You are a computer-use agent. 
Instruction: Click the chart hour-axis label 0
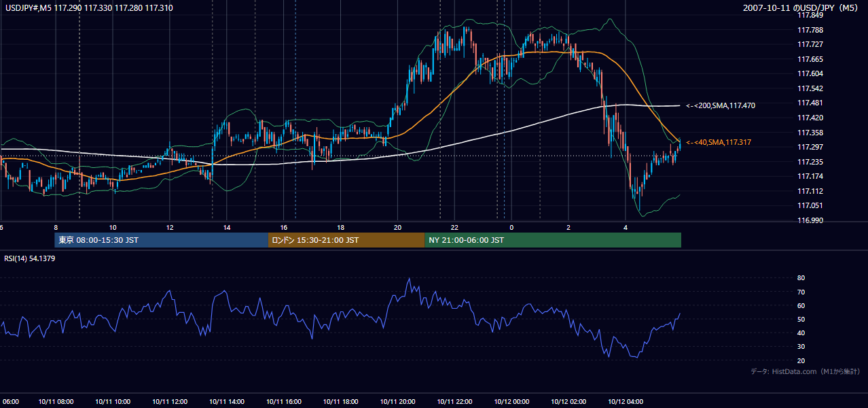511,227
